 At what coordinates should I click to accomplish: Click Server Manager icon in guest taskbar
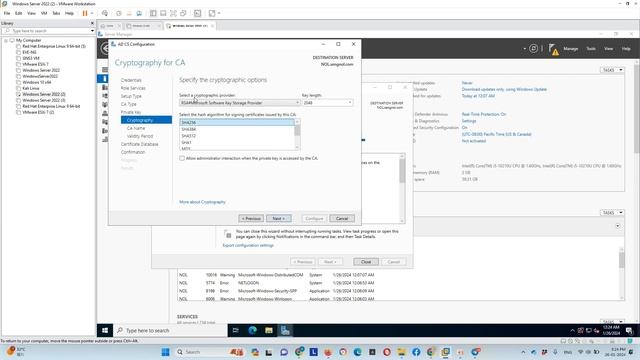(x=285, y=330)
